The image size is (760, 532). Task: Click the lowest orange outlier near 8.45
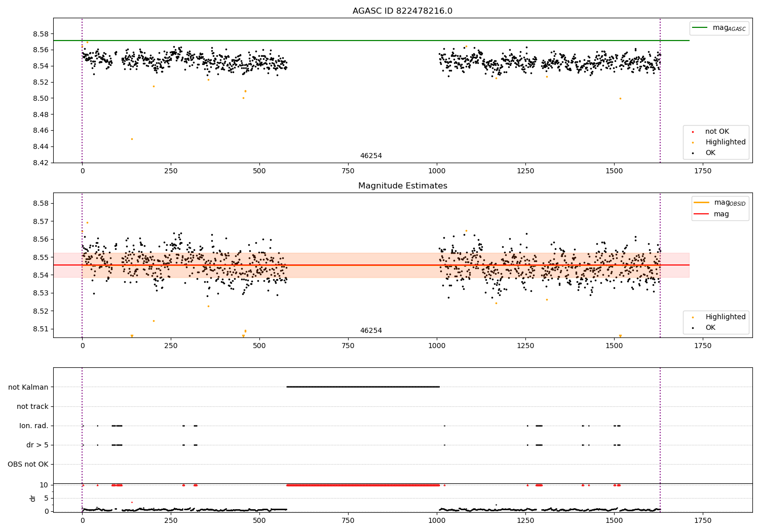132,139
